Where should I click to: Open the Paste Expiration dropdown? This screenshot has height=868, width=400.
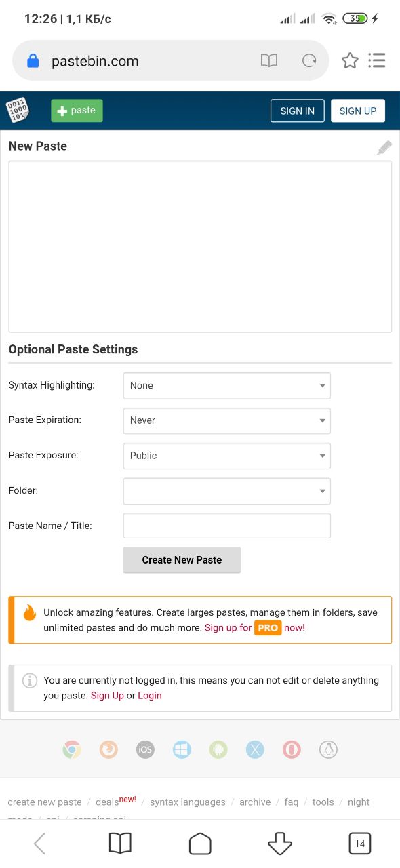click(x=226, y=420)
